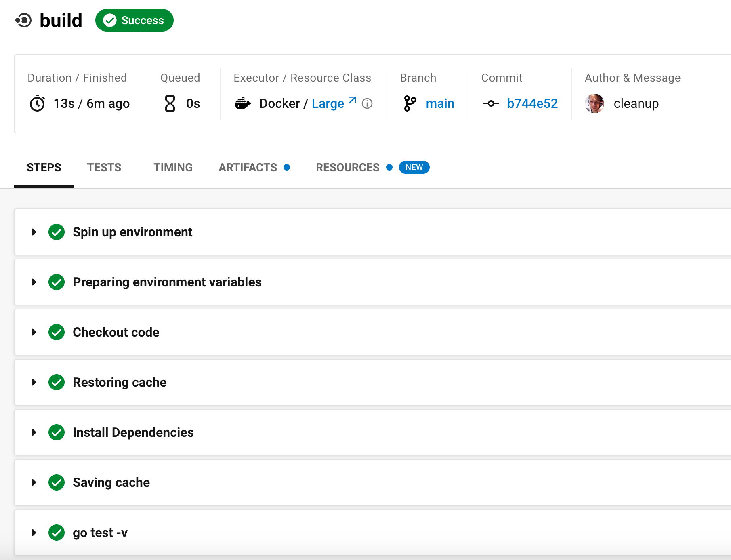Screen dimensions: 731x560
Task: Open commit b744e52 link
Action: [x=532, y=104]
